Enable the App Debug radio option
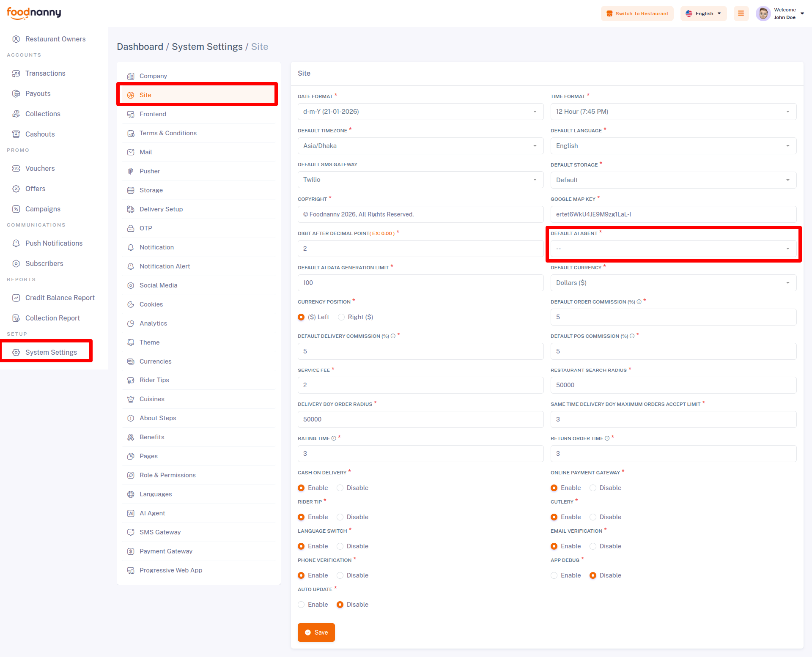812x657 pixels. 554,575
